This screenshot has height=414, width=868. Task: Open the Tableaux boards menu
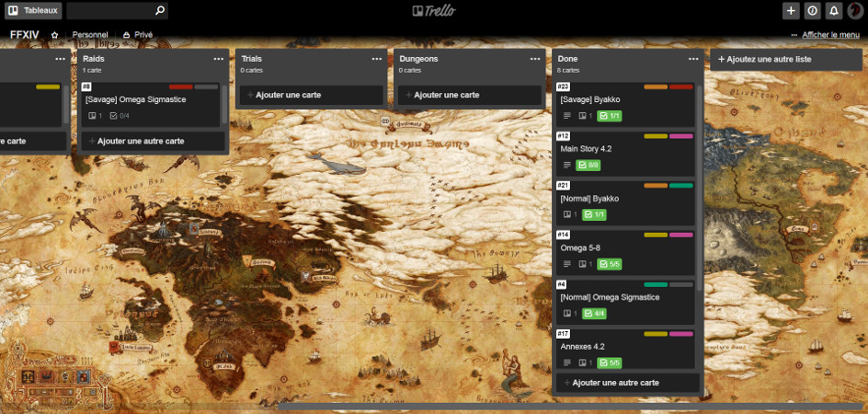point(33,10)
